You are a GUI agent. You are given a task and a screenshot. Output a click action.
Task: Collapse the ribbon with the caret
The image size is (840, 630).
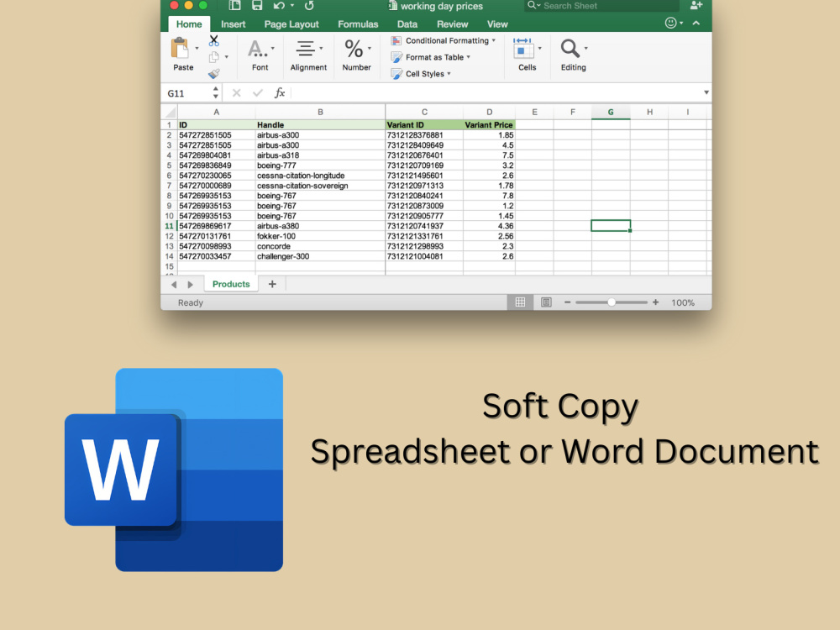[x=696, y=23]
